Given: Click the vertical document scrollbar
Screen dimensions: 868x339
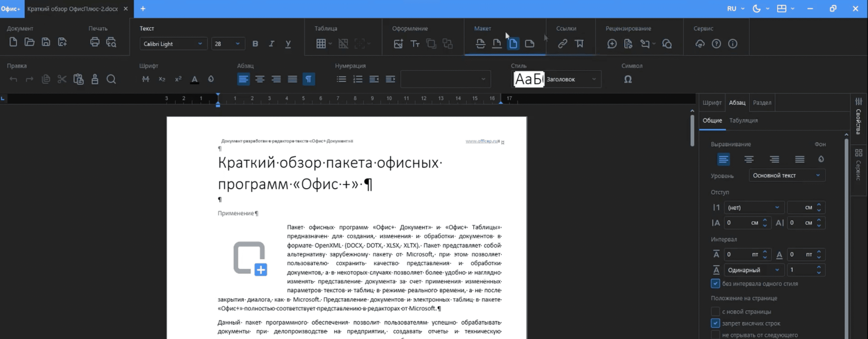Looking at the screenshot, I should 692,130.
